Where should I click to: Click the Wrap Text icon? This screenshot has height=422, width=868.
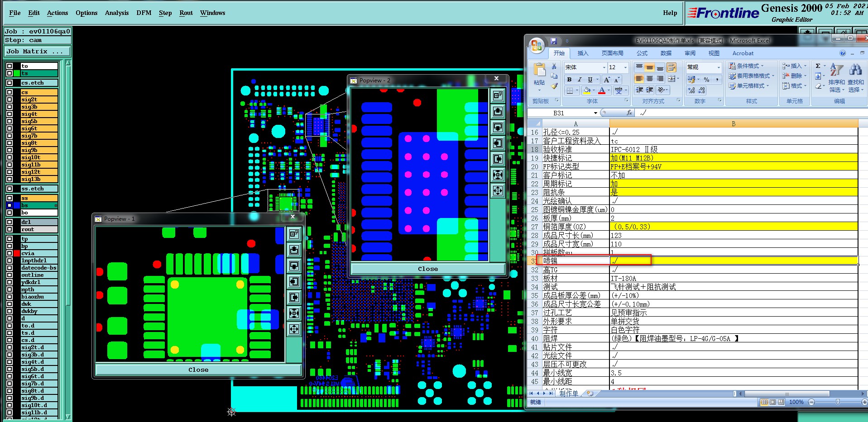click(x=671, y=67)
